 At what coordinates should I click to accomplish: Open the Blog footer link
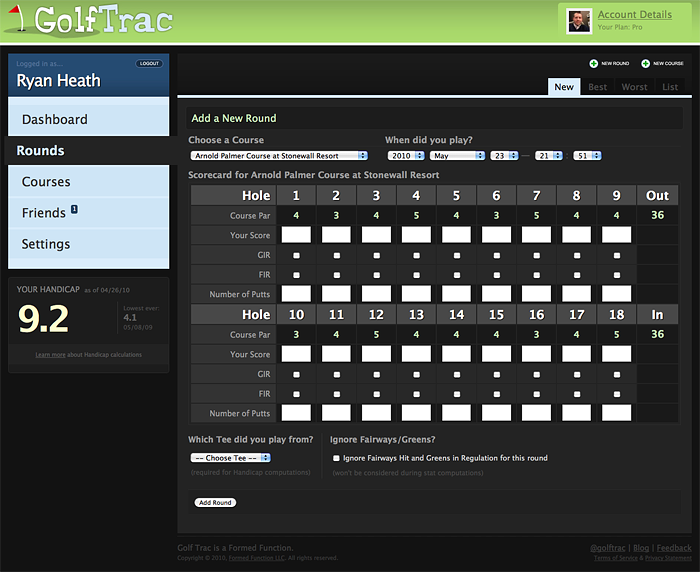pyautogui.click(x=641, y=548)
